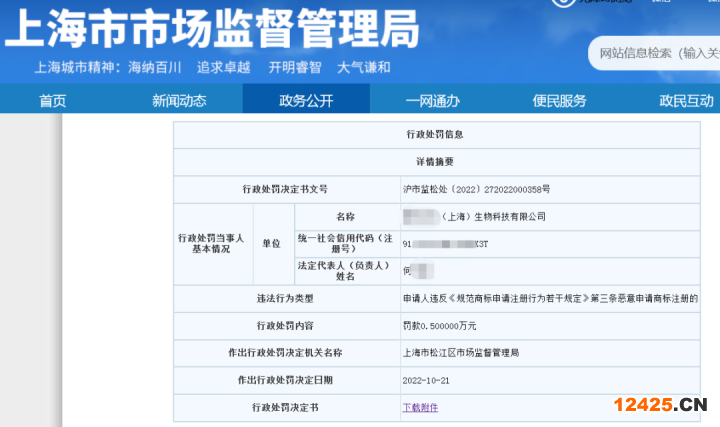Open the 政民互动 navigation tab
The width and height of the screenshot is (720, 427).
click(x=686, y=101)
